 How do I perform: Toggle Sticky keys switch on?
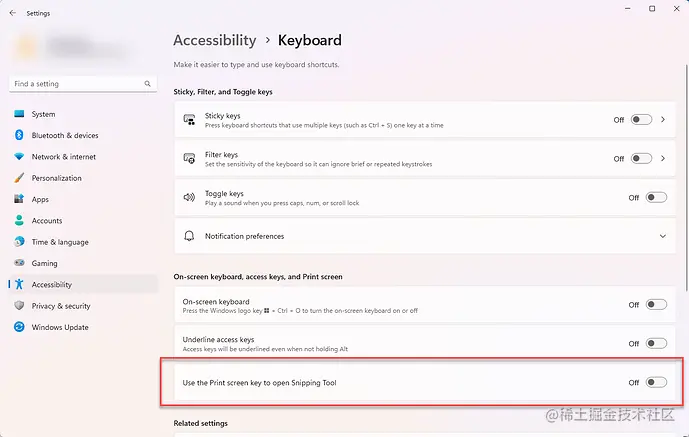(641, 119)
